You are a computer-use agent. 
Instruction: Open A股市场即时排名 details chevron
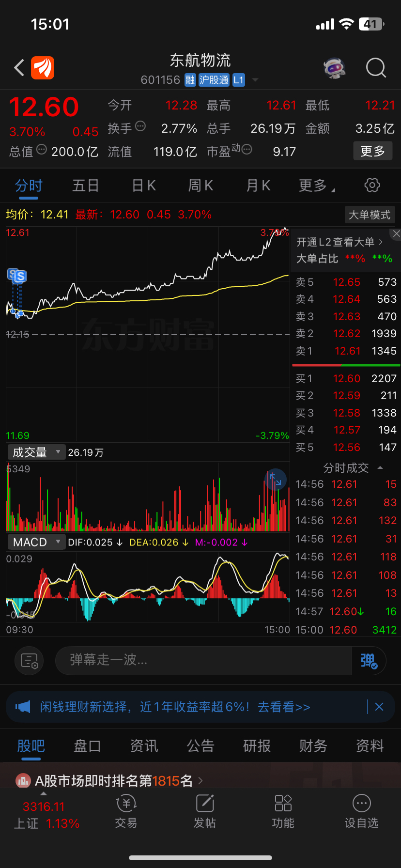click(200, 781)
